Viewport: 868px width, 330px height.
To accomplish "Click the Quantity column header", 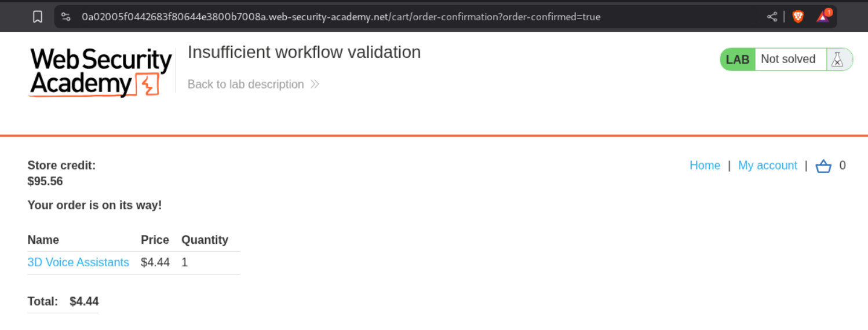I will 205,240.
